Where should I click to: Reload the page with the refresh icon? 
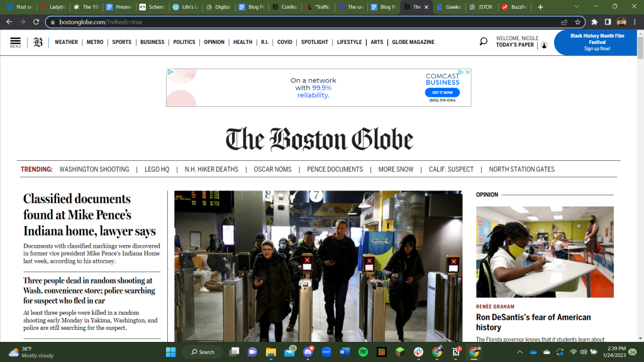coord(35,21)
